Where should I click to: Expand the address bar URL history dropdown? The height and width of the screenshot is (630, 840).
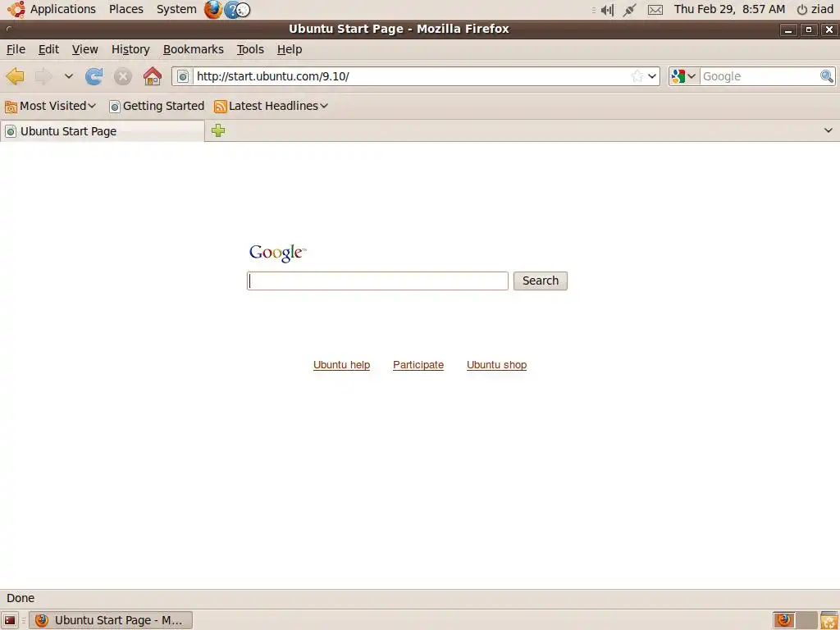pyautogui.click(x=652, y=76)
